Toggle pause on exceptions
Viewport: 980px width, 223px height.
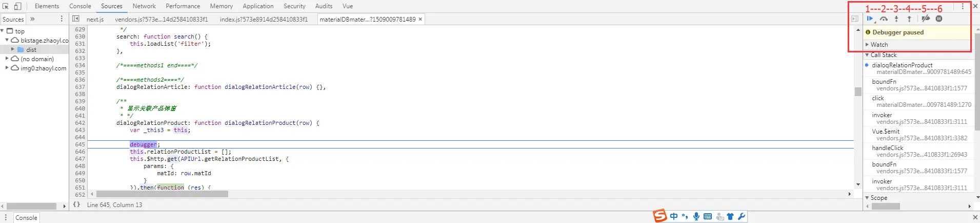(x=939, y=18)
